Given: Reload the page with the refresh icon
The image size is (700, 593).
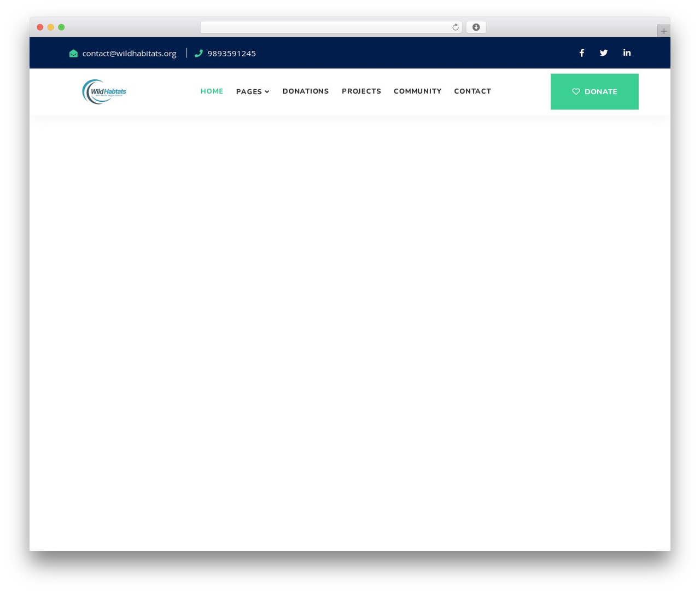Looking at the screenshot, I should pyautogui.click(x=455, y=27).
